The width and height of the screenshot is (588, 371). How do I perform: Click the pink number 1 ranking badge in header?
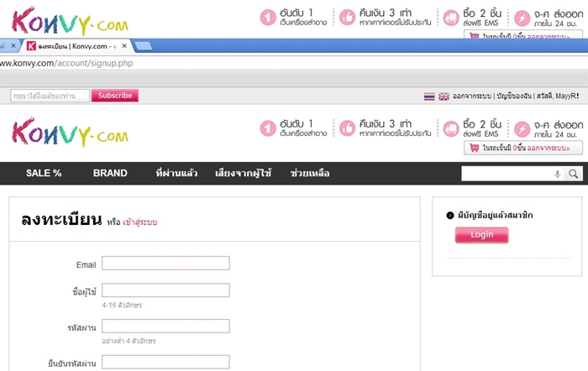pos(268,128)
